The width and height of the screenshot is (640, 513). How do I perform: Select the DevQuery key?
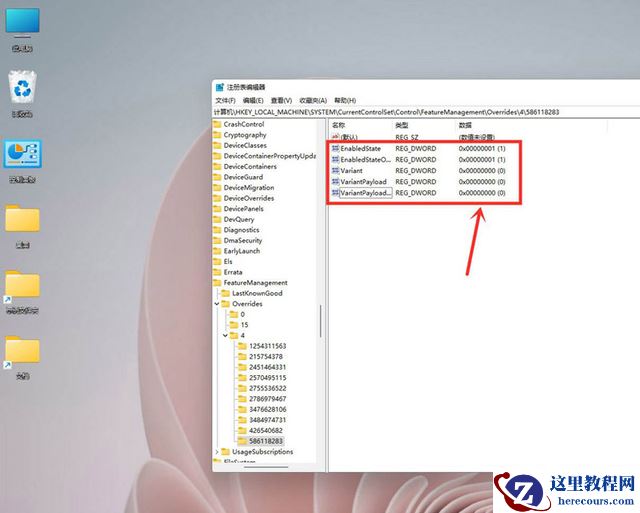239,219
